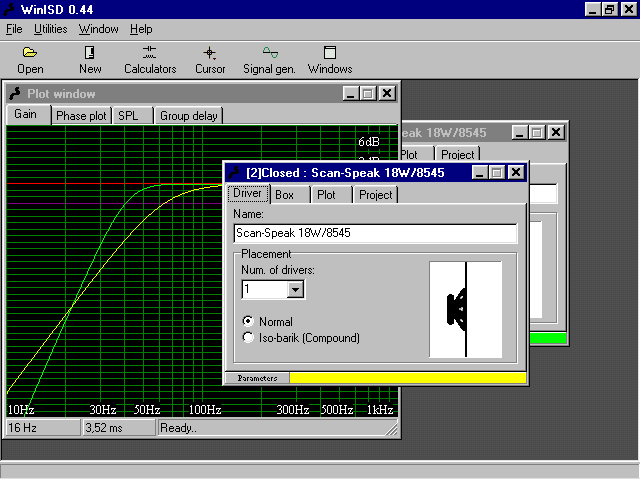Switch to the Gain tab in Plot window

coord(28,114)
